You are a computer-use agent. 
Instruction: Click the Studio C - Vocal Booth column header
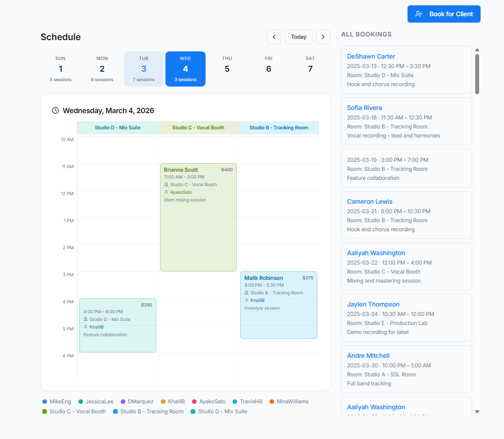198,128
